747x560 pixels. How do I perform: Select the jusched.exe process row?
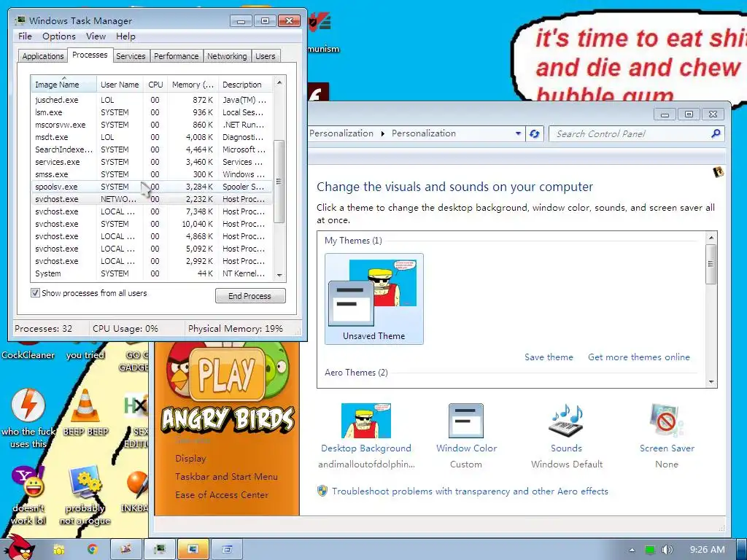152,100
